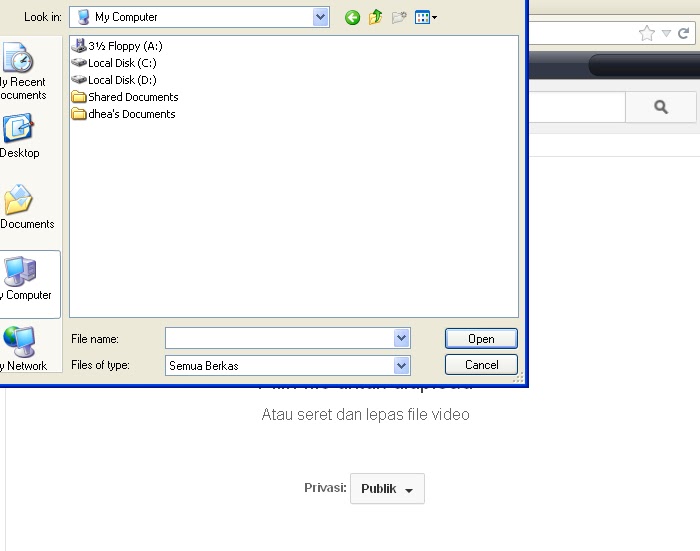
Task: Go to My Recent Documents in places bar
Action: [22, 71]
